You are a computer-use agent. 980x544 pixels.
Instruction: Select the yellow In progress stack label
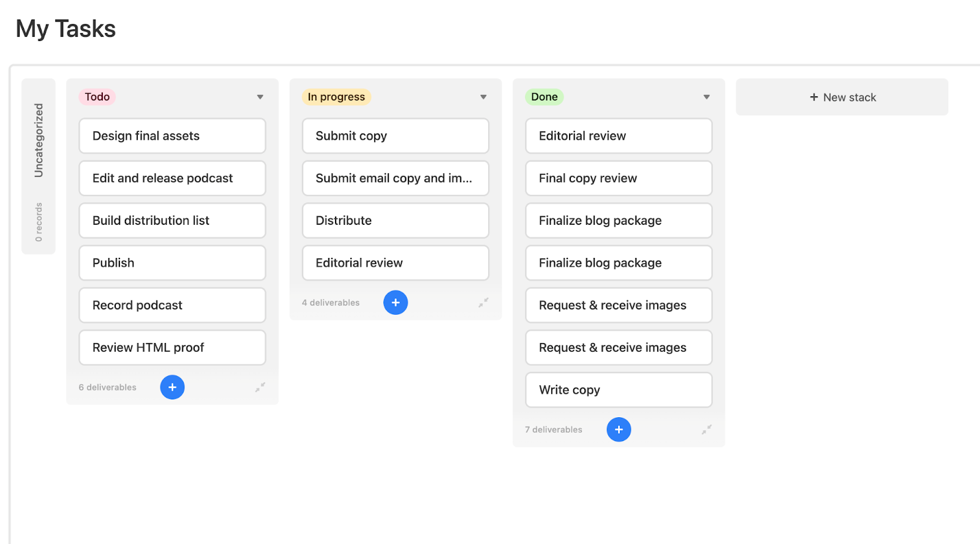click(x=336, y=97)
